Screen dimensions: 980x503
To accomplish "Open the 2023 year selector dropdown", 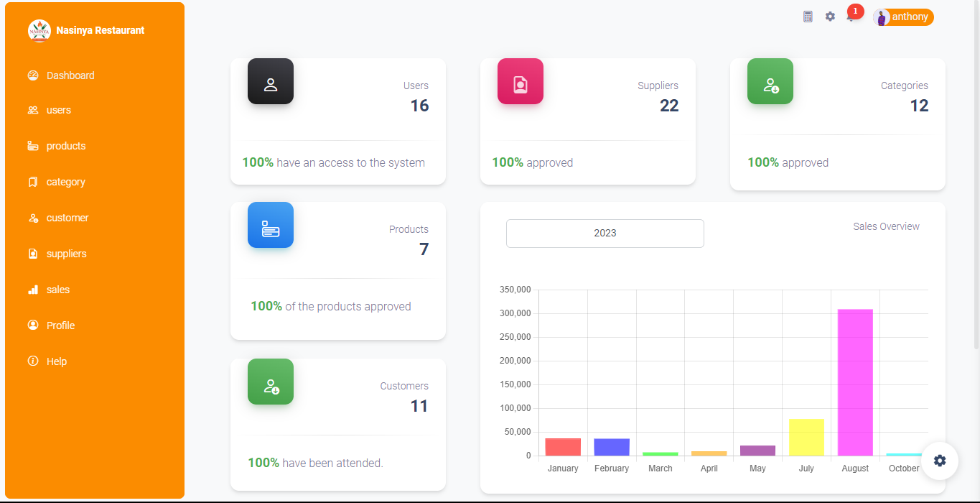I will click(x=605, y=234).
